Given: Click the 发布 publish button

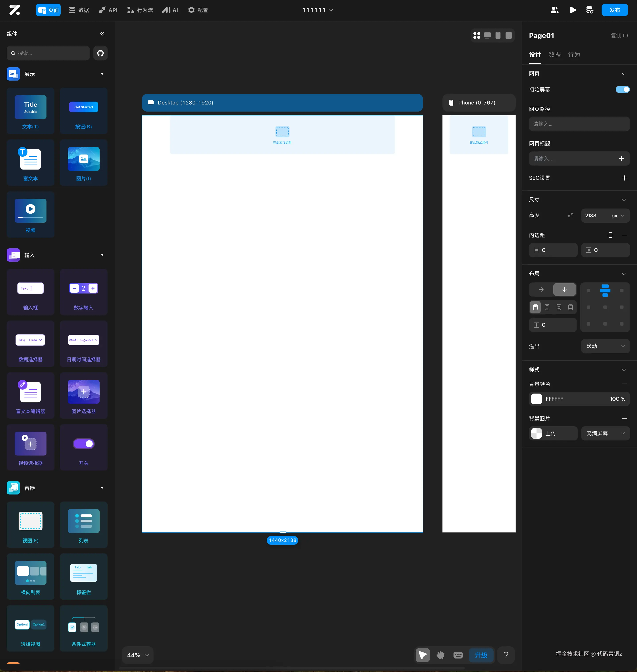Looking at the screenshot, I should pos(614,10).
